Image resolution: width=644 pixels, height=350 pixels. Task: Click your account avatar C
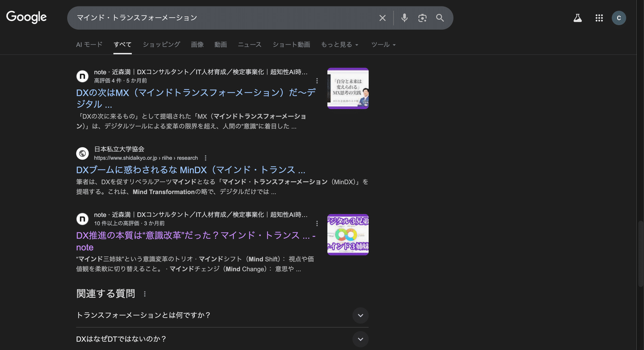(619, 17)
